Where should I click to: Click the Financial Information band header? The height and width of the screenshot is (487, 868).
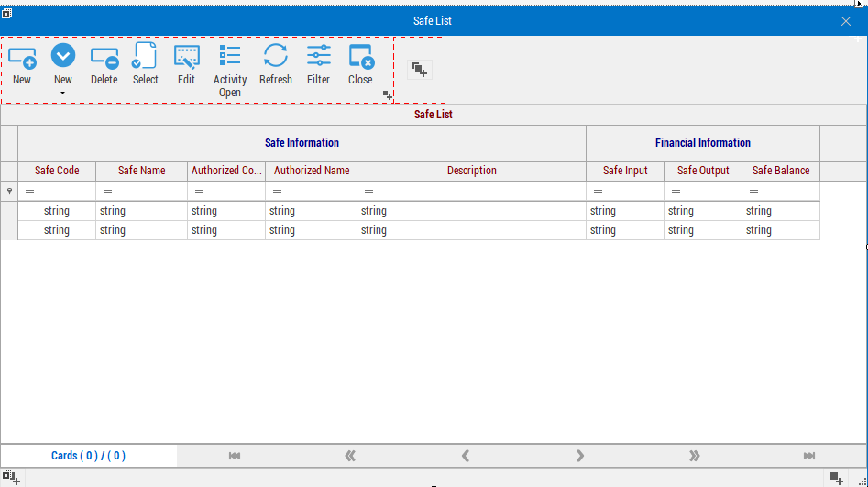703,143
